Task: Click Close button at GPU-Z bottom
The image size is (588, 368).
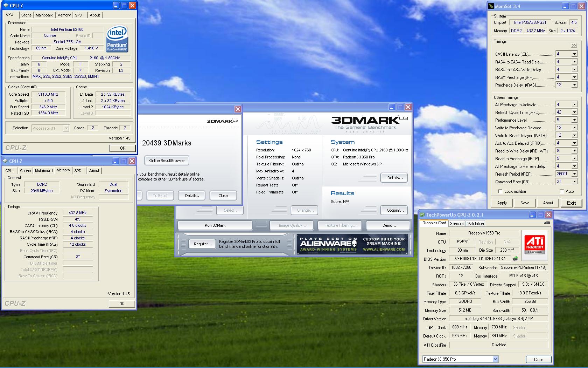Action: [539, 359]
